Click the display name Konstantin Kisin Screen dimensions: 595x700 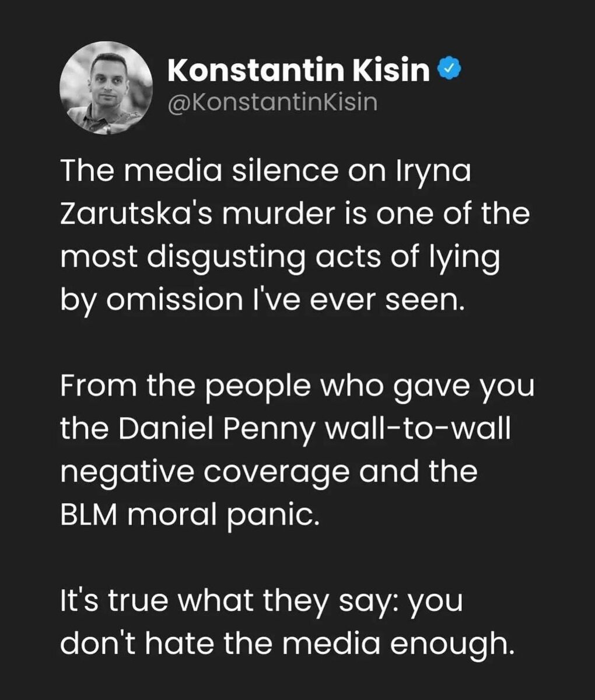pyautogui.click(x=298, y=71)
